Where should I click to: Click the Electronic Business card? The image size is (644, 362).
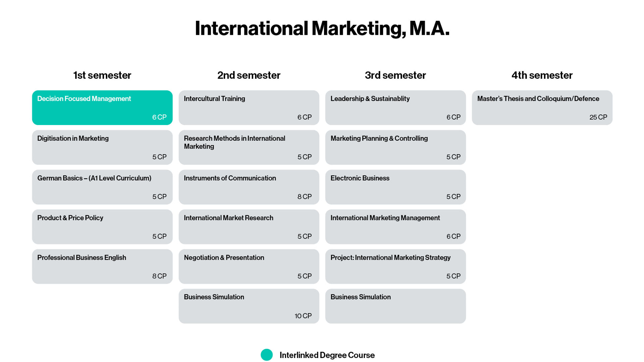[395, 187]
